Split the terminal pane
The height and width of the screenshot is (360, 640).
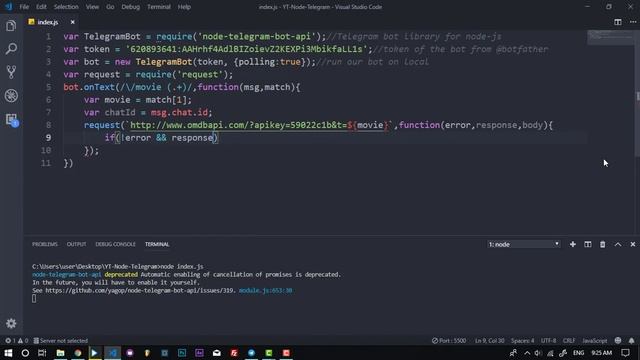tap(587, 244)
